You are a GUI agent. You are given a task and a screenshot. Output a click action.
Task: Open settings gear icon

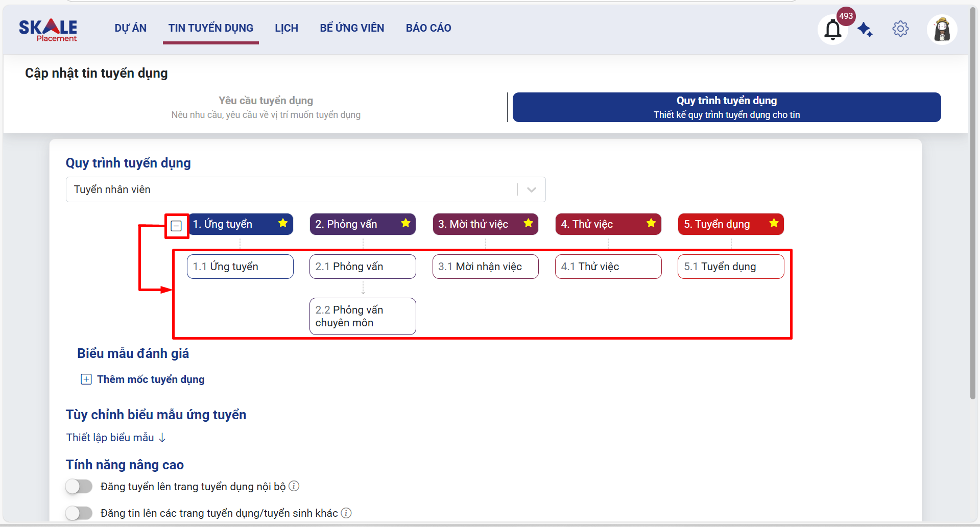(900, 29)
